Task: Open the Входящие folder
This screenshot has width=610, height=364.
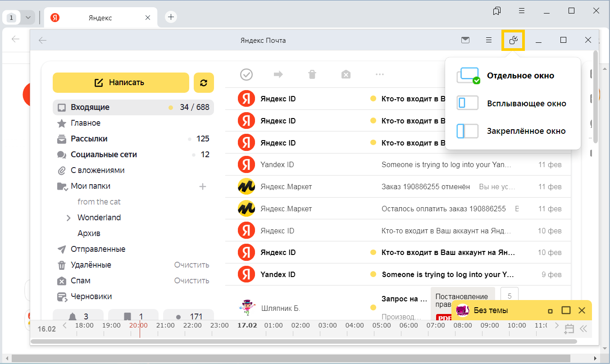Action: tap(90, 107)
